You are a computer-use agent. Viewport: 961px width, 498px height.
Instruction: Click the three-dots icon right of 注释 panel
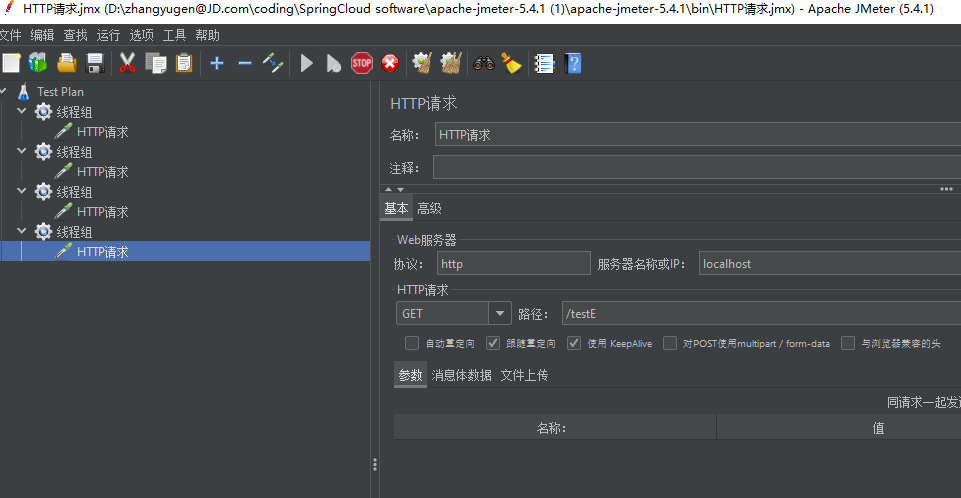click(946, 189)
